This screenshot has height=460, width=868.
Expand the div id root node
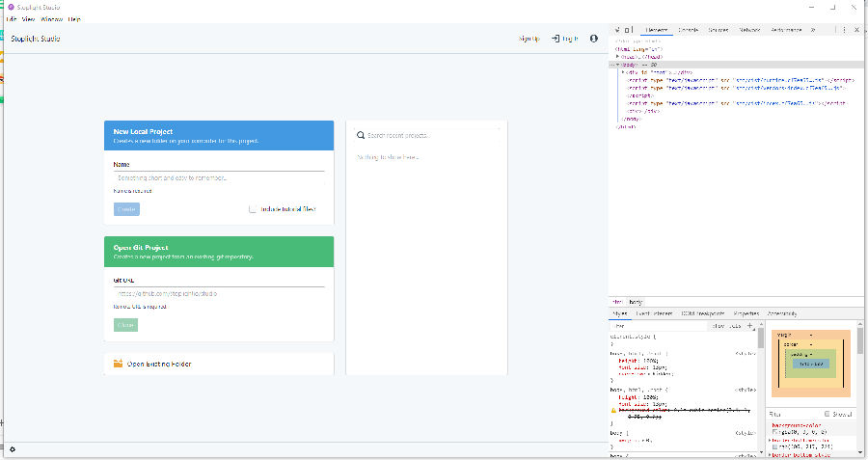coord(623,72)
